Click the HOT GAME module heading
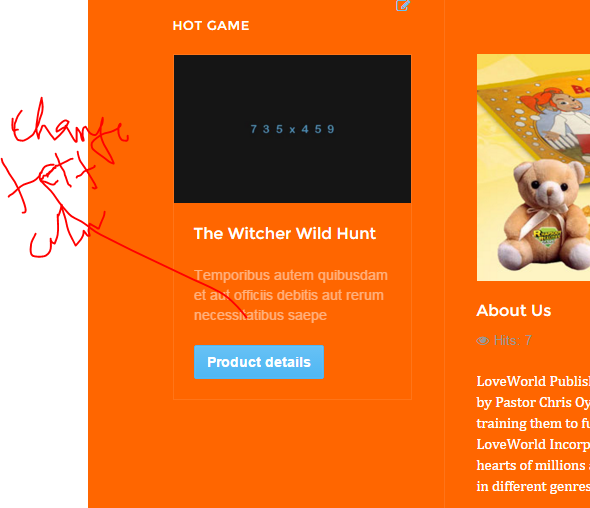Screen dimensions: 590x508 click(211, 26)
